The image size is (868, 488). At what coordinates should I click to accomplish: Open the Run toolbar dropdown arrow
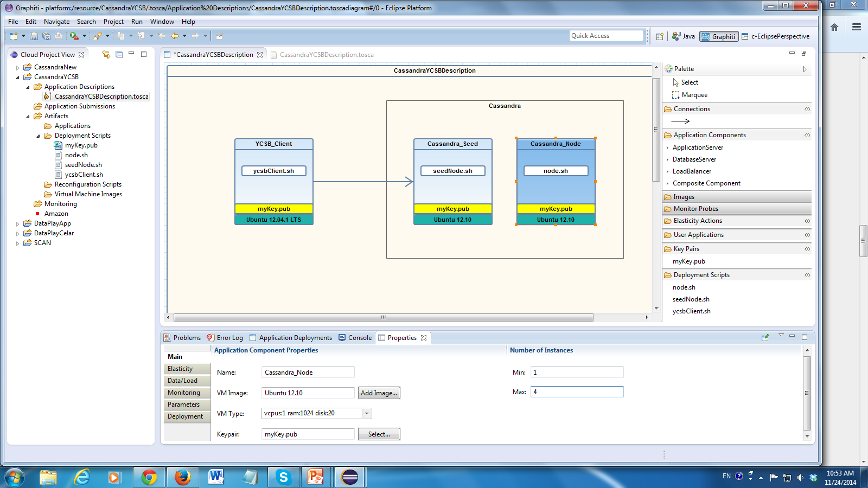(x=84, y=36)
